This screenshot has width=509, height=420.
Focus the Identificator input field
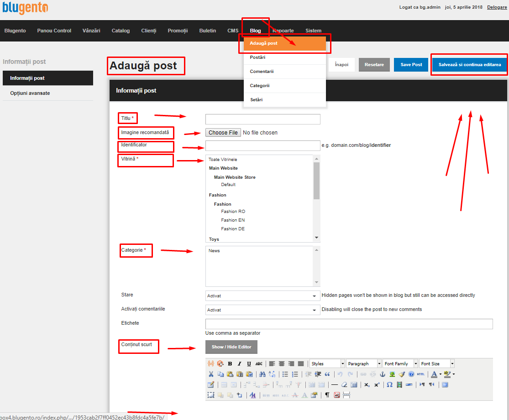coord(262,145)
